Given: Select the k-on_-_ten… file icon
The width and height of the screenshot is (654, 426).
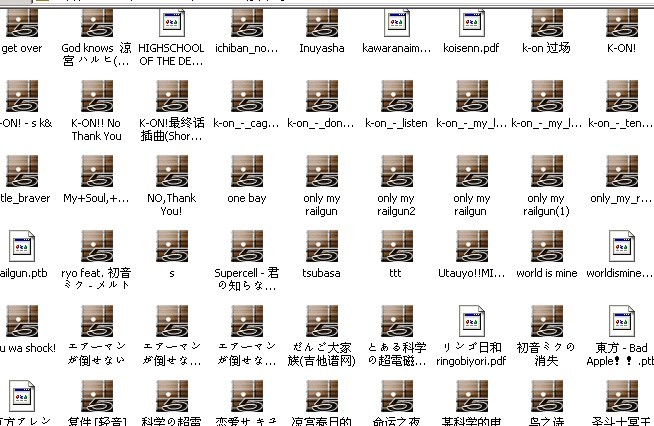Looking at the screenshot, I should point(621,96).
